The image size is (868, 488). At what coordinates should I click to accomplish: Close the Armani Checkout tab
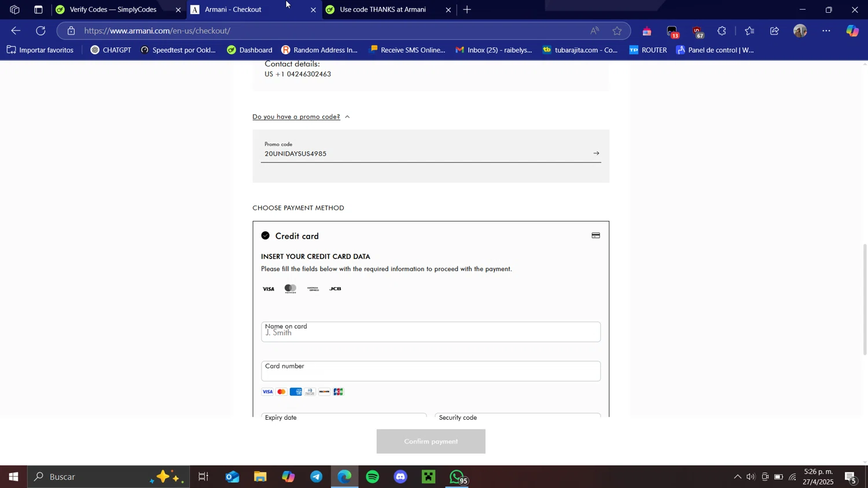click(x=314, y=10)
